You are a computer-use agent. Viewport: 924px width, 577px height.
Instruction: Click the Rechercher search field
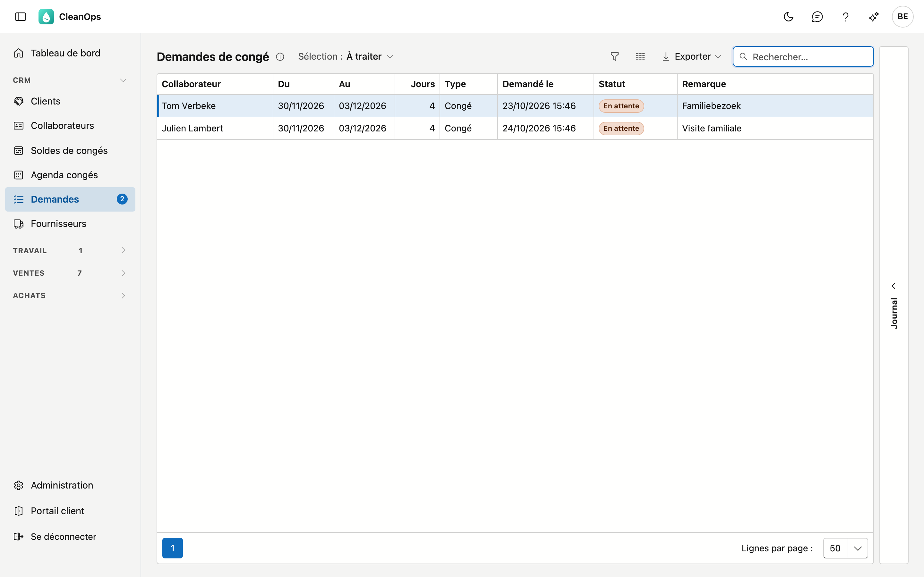[803, 57]
